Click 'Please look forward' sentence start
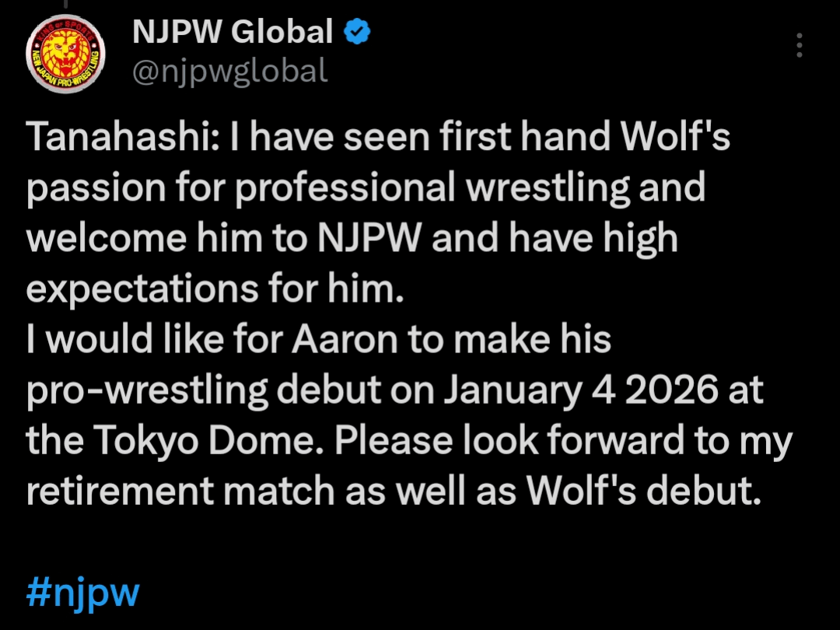Viewport: 840px width, 630px height. [509, 442]
